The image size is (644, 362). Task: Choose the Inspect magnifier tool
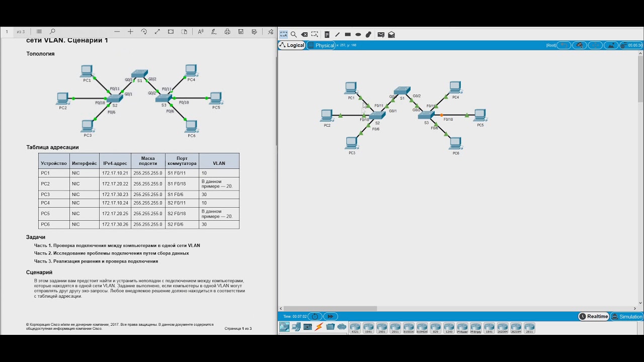tap(294, 35)
